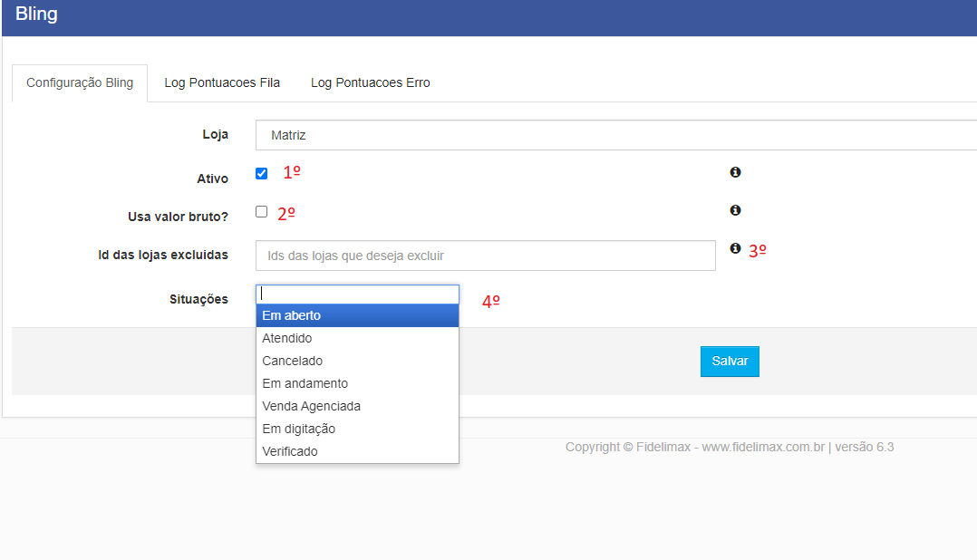Click the Bling page header title
Image resolution: width=977 pixels, height=560 pixels.
point(36,14)
